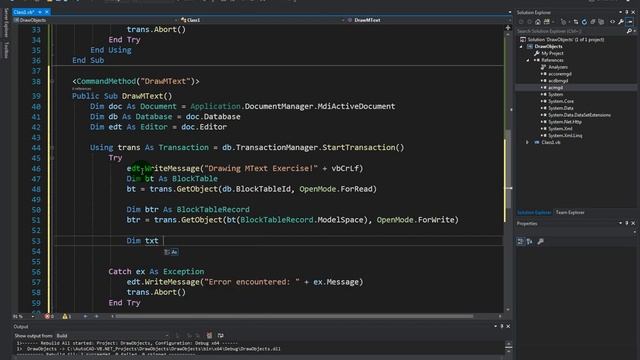640x360 pixels.
Task: Toggle Preview Selected Items in Solution Explorer toolbar
Action: 631,22
